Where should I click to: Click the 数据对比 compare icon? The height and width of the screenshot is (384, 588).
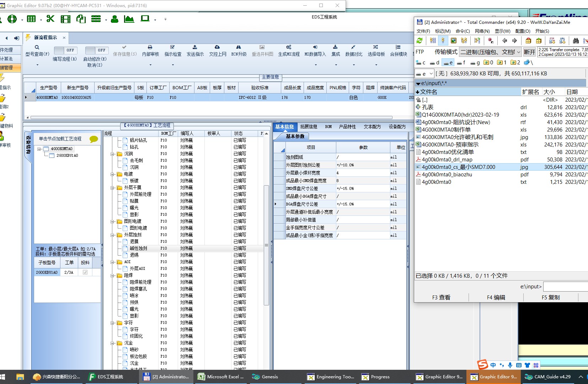(x=353, y=47)
